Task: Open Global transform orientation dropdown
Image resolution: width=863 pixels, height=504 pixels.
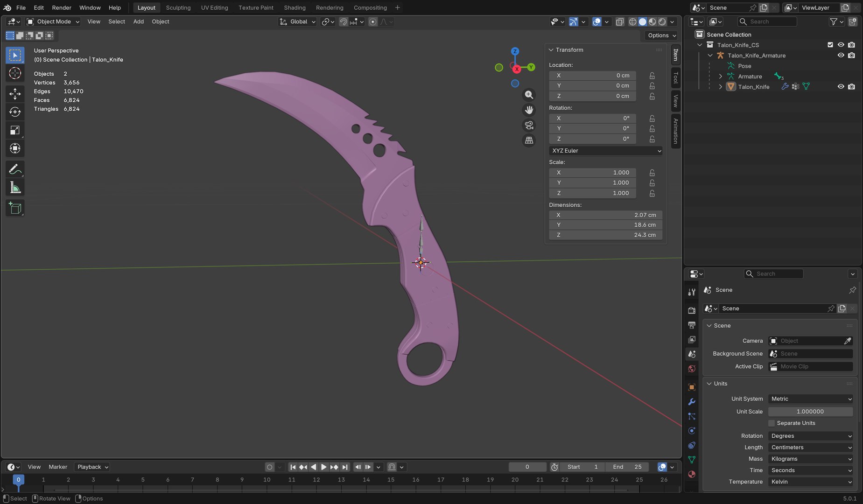Action: coord(298,21)
